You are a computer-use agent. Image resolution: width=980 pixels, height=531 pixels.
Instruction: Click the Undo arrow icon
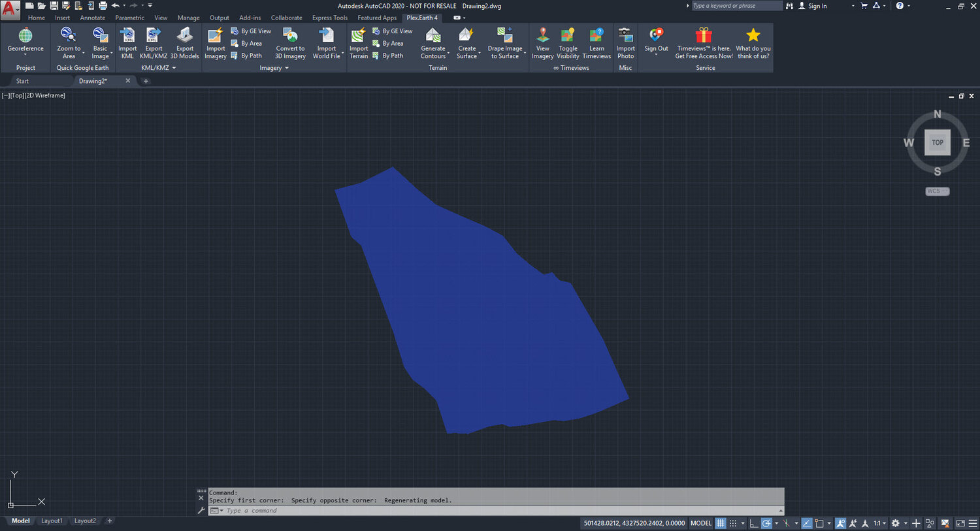pyautogui.click(x=116, y=6)
